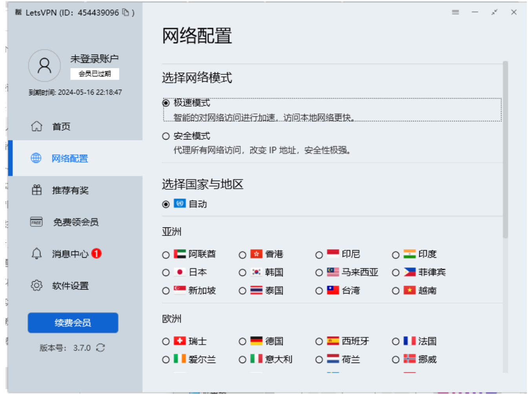Open the 网络配置 sidebar tab
Image resolution: width=532 pixels, height=394 pixels.
coord(70,158)
